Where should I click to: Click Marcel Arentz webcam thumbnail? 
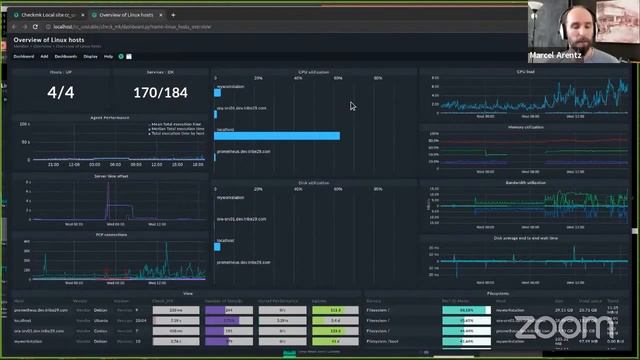tap(584, 31)
